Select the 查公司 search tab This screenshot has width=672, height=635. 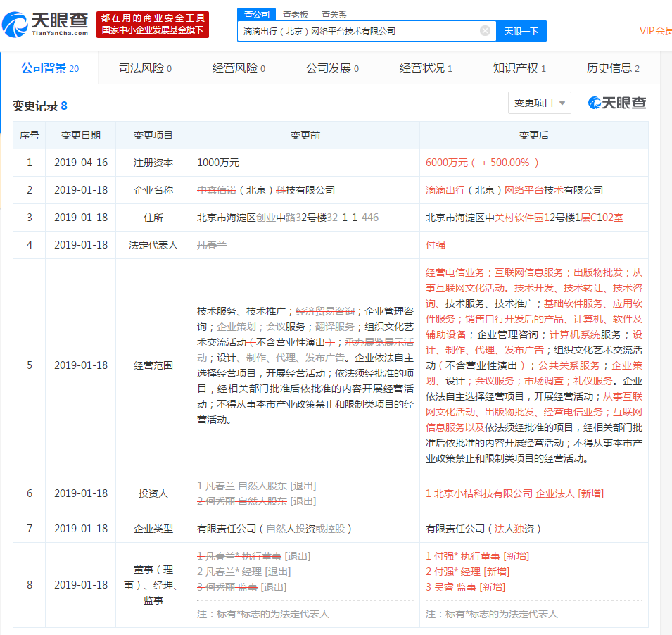click(257, 14)
